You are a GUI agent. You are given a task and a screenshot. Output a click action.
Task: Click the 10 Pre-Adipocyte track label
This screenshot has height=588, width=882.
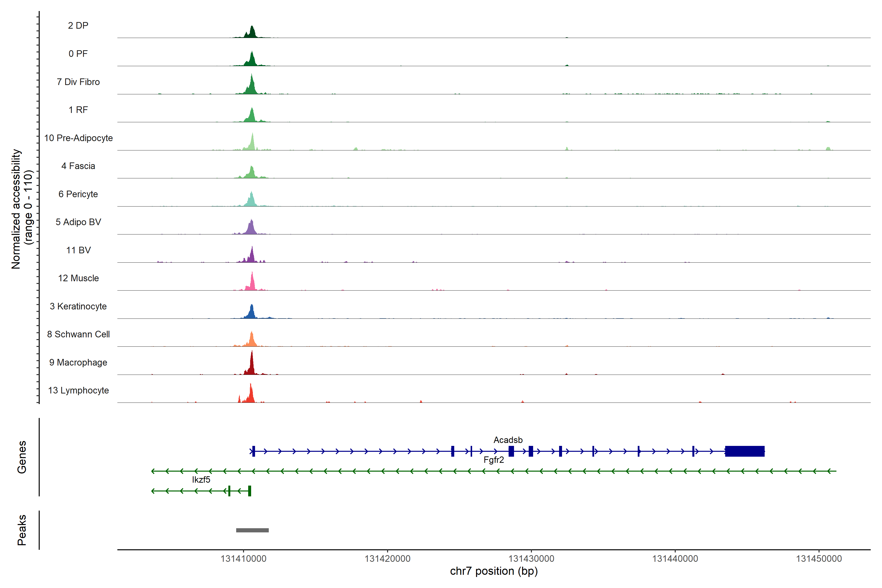78,138
